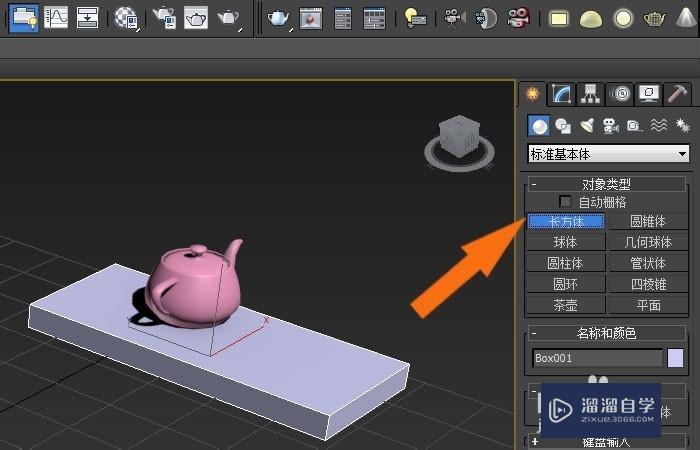Click the camera with half-sphere icon
This screenshot has height=450, width=700.
486,18
